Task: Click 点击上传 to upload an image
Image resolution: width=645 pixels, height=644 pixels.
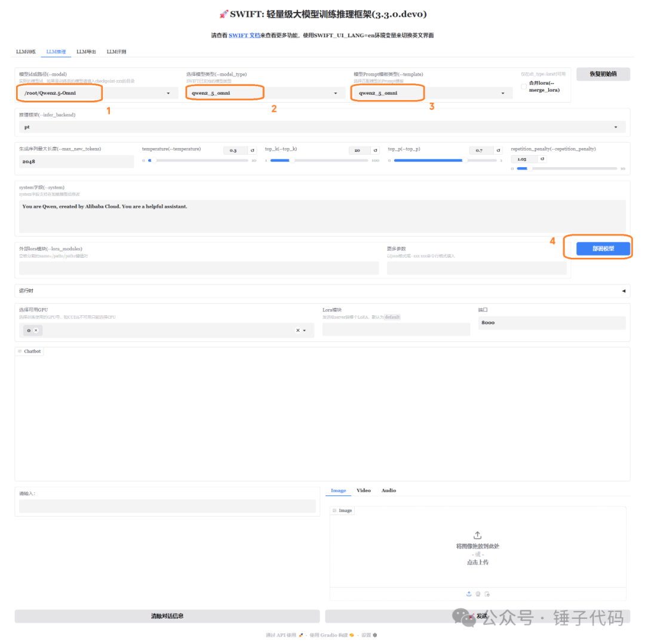Action: (x=478, y=562)
